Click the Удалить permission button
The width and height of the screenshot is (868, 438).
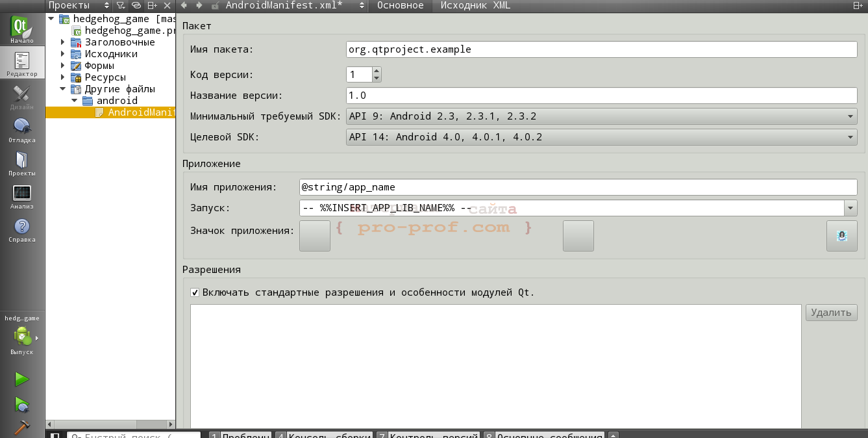[x=831, y=313]
